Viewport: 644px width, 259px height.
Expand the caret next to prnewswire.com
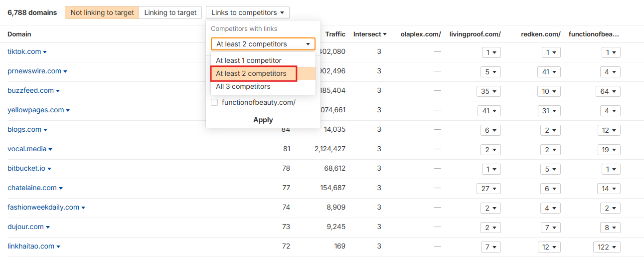tap(65, 71)
